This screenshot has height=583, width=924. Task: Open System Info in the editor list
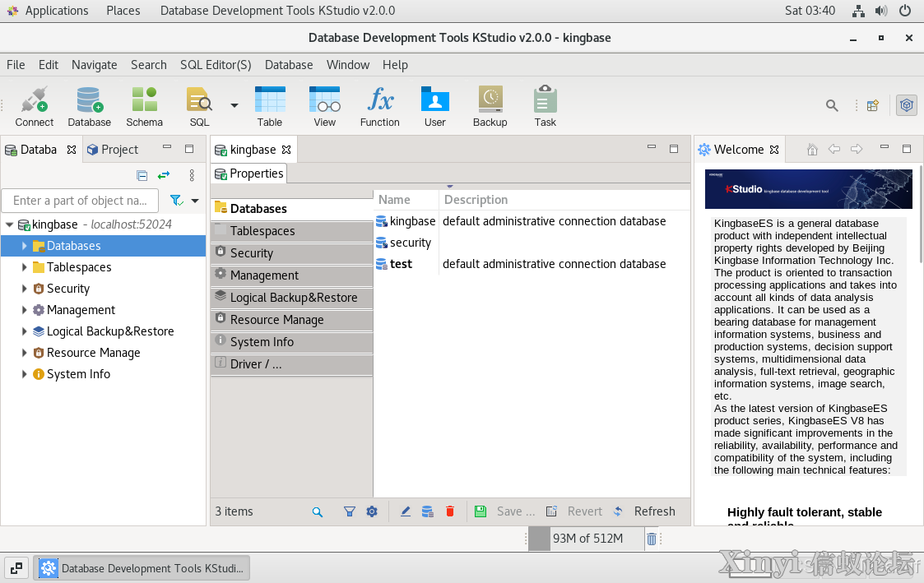[292, 341]
